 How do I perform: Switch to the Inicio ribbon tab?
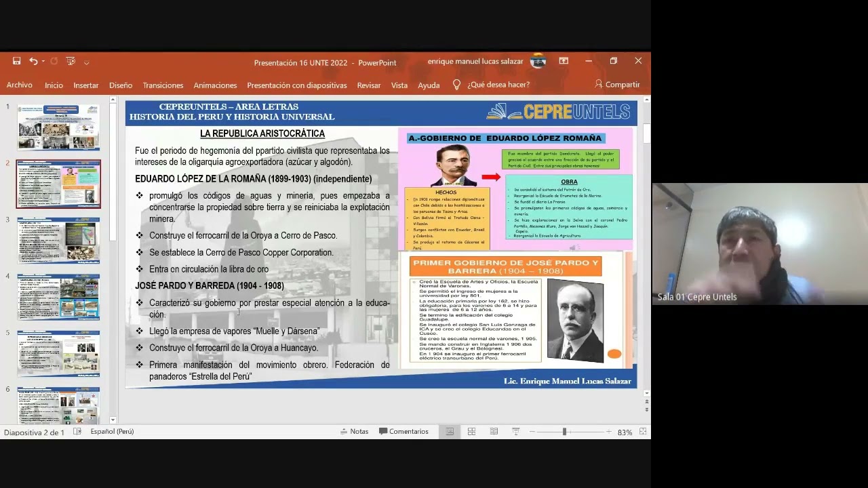pyautogui.click(x=54, y=85)
